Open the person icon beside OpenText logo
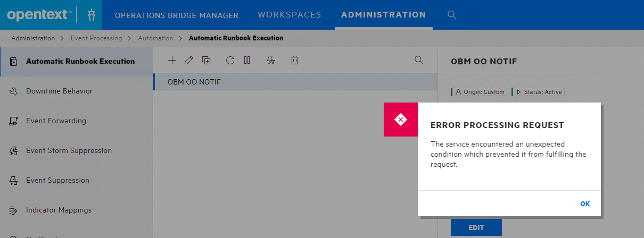Screen dimensions: 644x238 pyautogui.click(x=91, y=15)
